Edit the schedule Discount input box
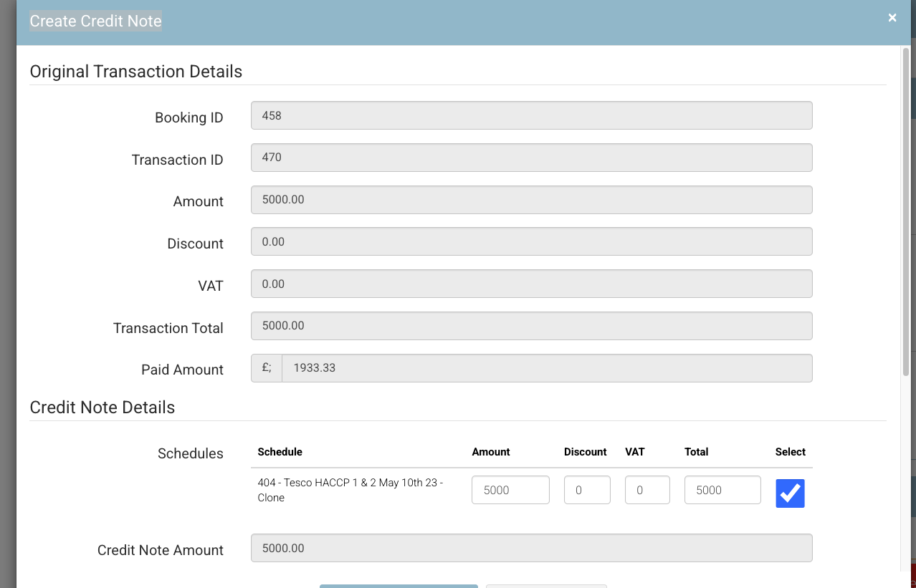This screenshot has width=916, height=588. [x=587, y=490]
